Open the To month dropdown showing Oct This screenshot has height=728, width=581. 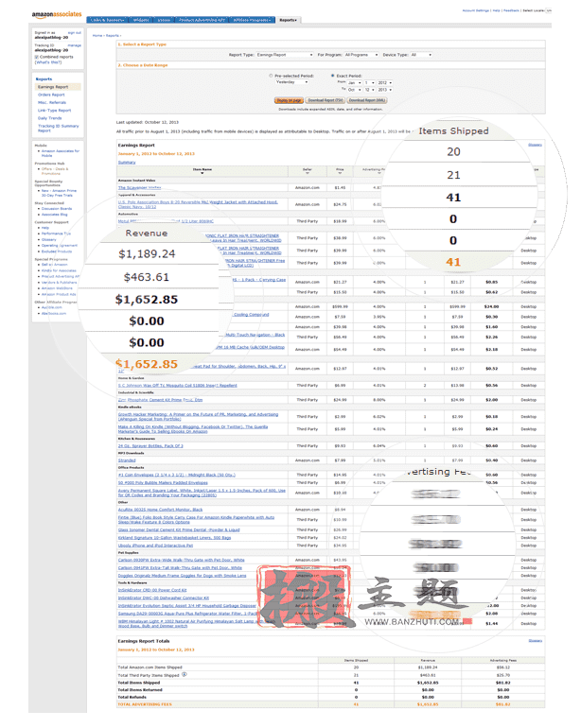[x=355, y=90]
